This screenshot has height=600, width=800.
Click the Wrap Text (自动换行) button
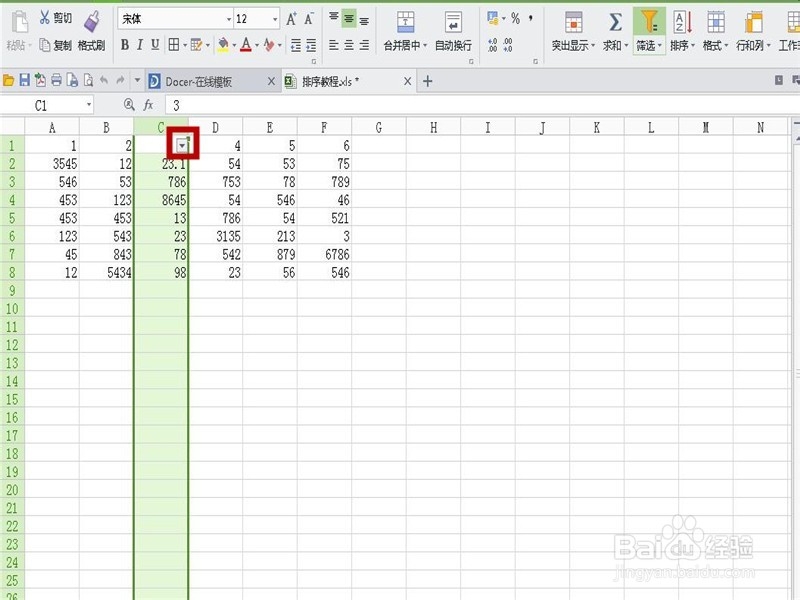[x=453, y=32]
